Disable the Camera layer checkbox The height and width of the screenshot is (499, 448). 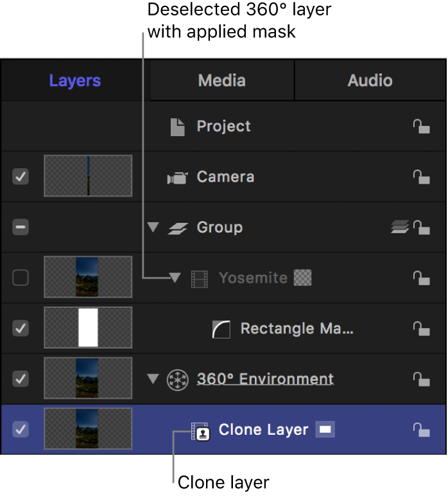[x=21, y=177]
